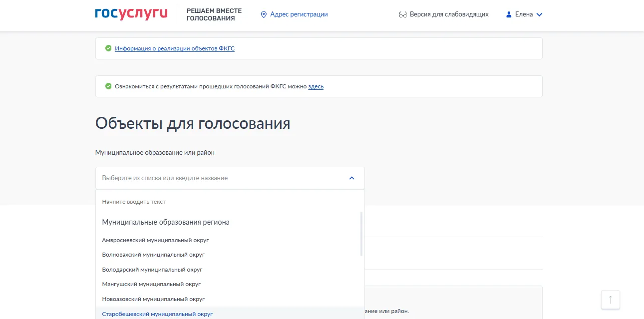Open Адрес регистрации link
This screenshot has height=319, width=644.
pyautogui.click(x=299, y=14)
